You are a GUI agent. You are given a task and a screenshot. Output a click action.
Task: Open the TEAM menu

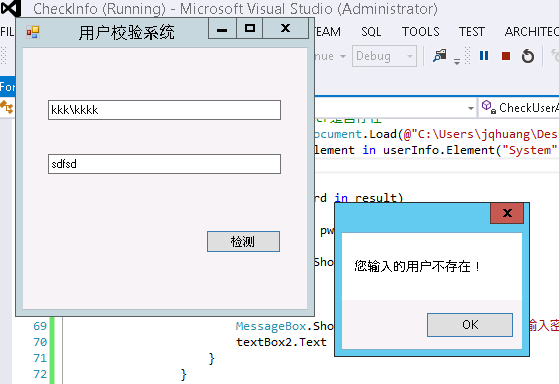pos(328,32)
